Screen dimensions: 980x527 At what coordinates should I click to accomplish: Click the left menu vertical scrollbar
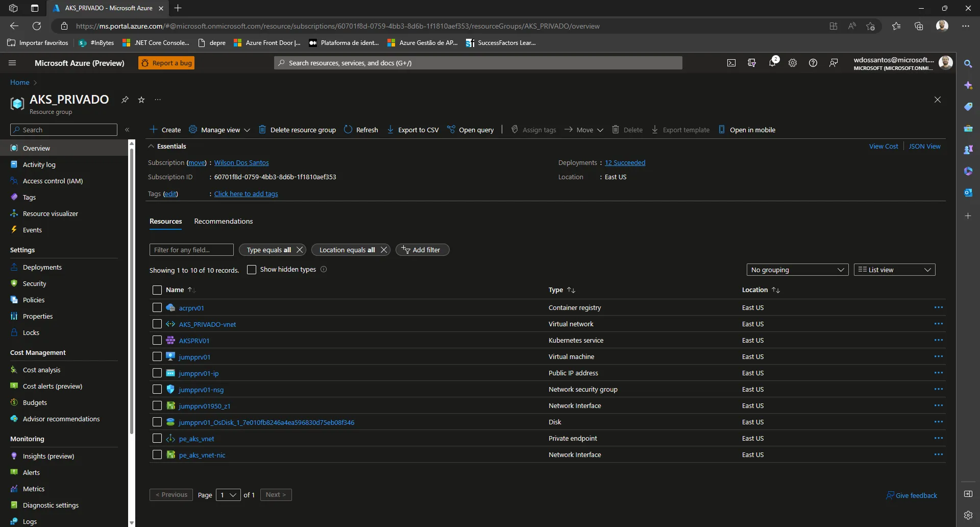[x=132, y=291]
